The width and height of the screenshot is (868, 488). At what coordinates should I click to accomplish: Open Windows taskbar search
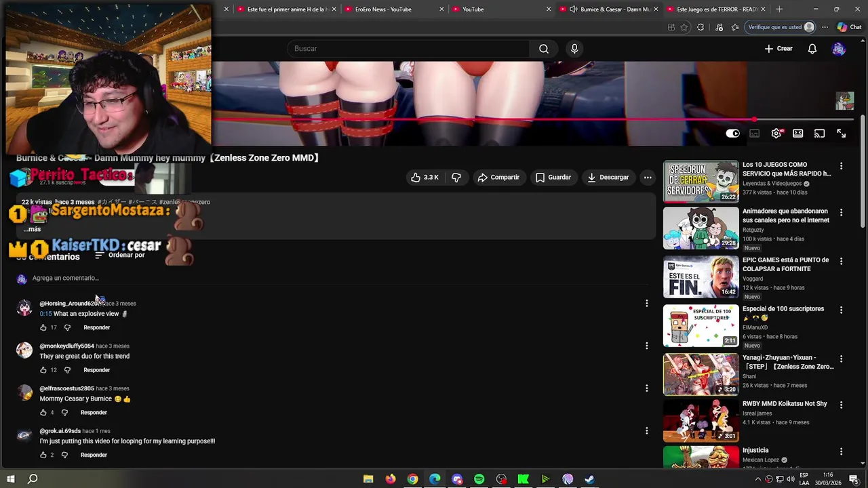(x=32, y=479)
